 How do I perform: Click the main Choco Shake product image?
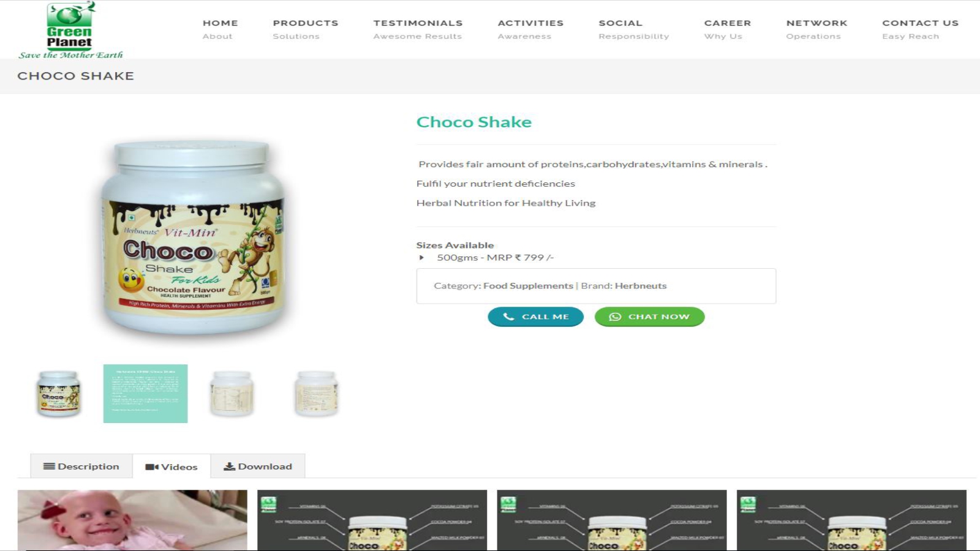[192, 238]
